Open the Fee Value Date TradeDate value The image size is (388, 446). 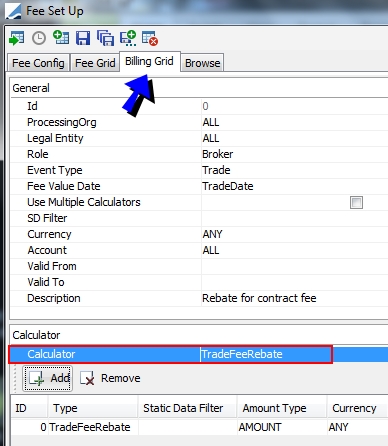(x=295, y=186)
